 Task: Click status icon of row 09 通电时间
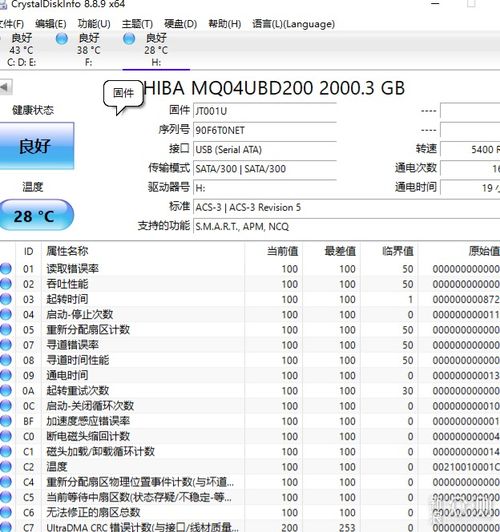click(x=5, y=375)
